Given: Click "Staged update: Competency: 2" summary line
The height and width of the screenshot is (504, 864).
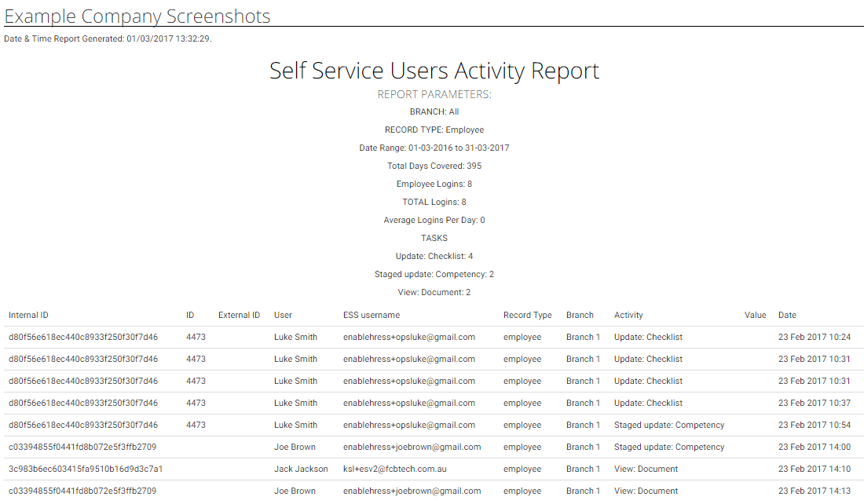Looking at the screenshot, I should point(434,274).
